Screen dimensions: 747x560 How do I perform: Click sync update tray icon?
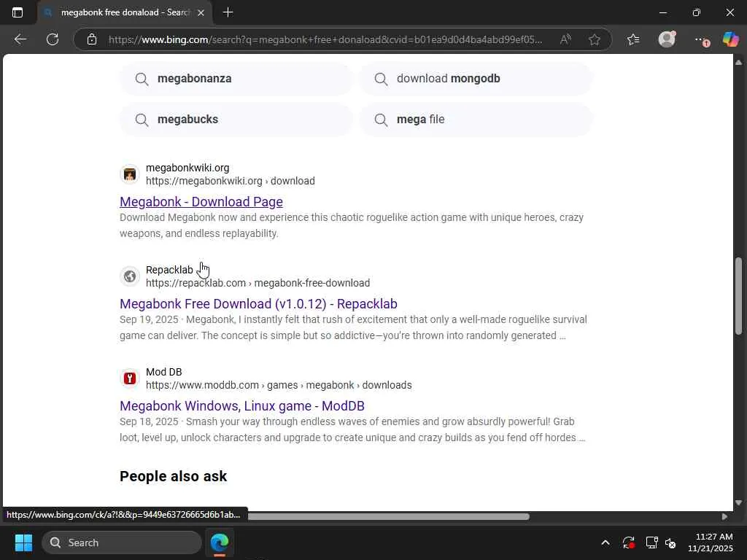[628, 542]
